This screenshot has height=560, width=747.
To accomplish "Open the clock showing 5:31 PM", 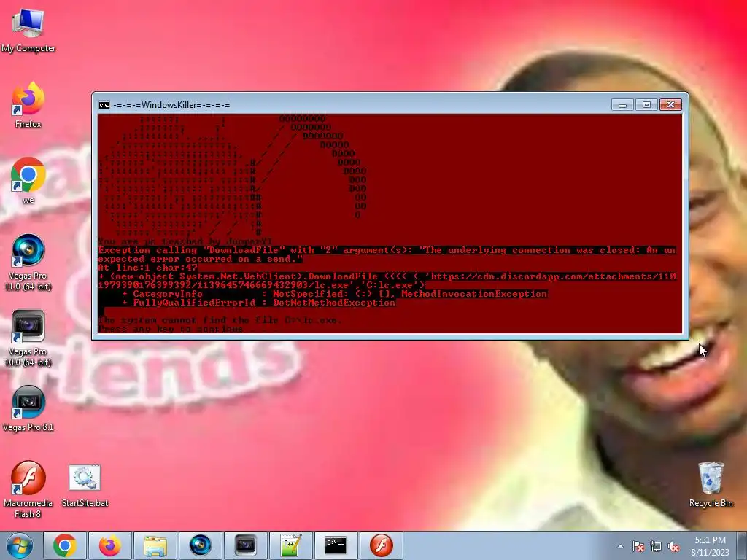I will [x=710, y=546].
